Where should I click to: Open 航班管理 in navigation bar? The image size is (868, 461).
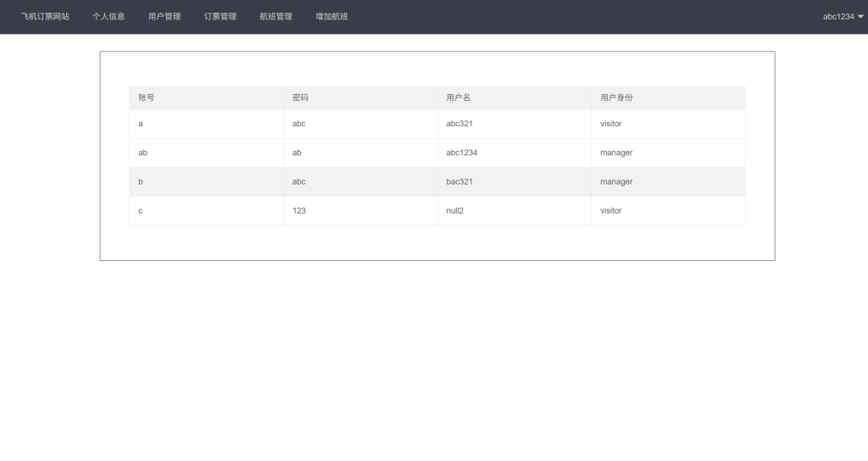point(275,17)
